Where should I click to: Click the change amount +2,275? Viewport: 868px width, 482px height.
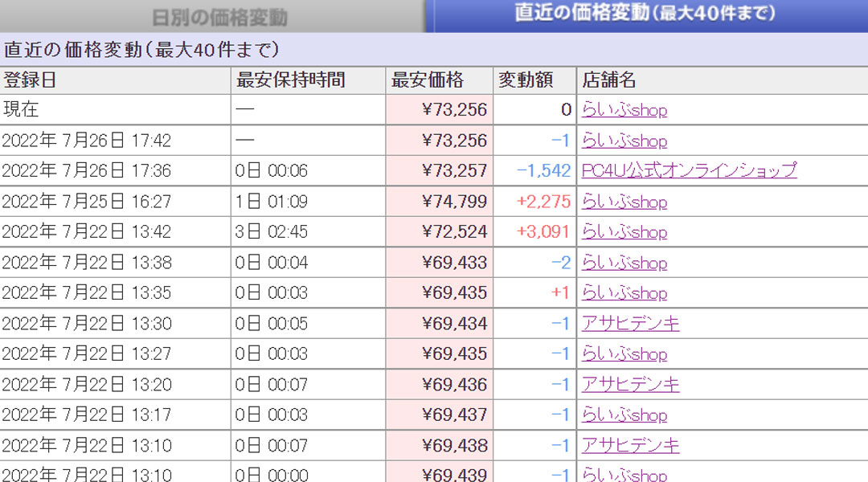pos(543,202)
